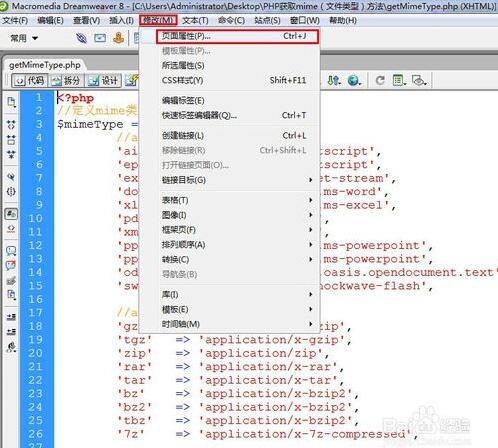Click the 修改(M) menu in menu bar

pyautogui.click(x=158, y=21)
